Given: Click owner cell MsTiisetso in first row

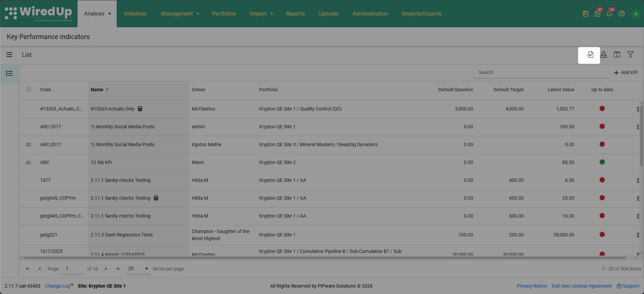Looking at the screenshot, I should [x=203, y=109].
